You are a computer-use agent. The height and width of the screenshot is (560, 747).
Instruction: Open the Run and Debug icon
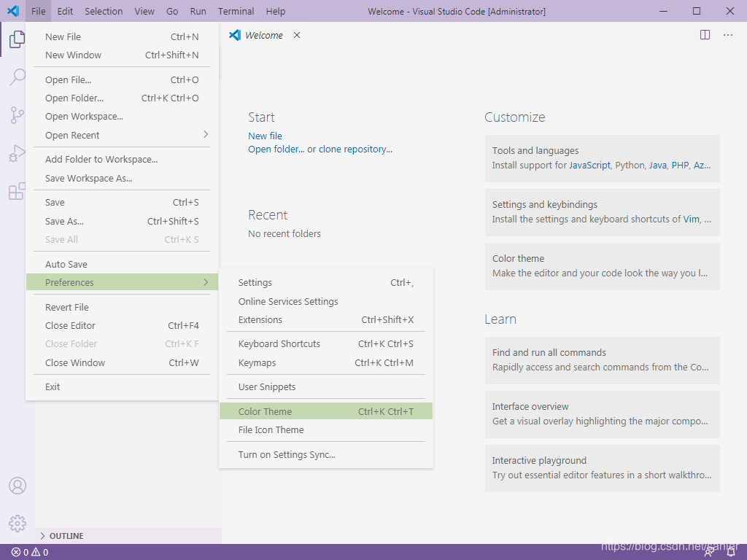[x=18, y=153]
